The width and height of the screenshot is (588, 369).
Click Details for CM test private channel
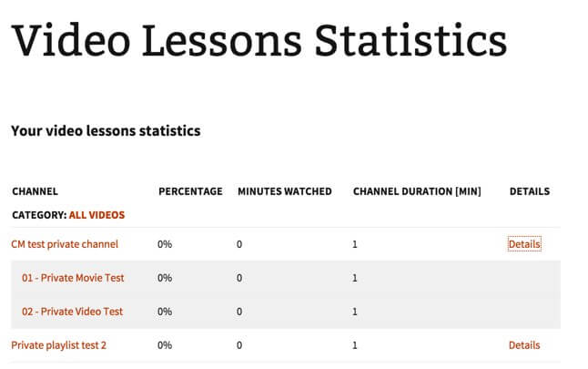(x=524, y=244)
